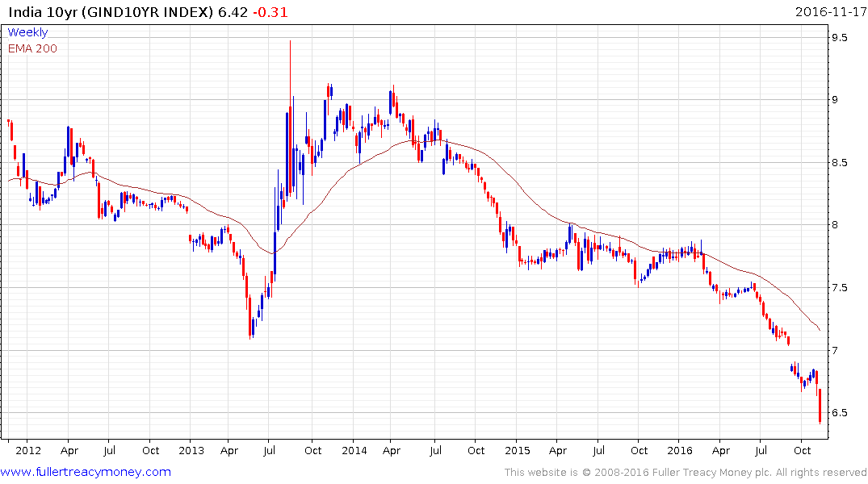Click the mid-2013 low candle near 7.1

[x=249, y=316]
